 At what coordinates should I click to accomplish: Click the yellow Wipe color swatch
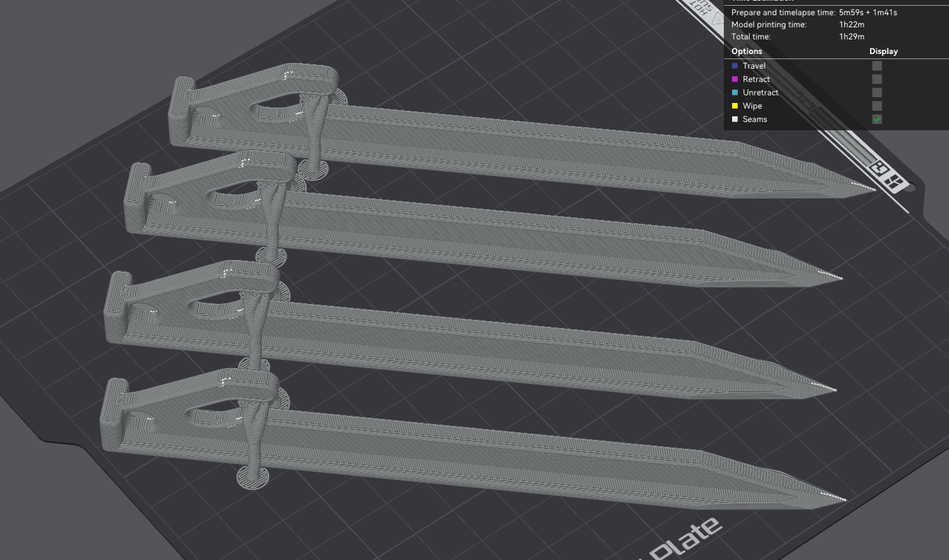coord(735,106)
